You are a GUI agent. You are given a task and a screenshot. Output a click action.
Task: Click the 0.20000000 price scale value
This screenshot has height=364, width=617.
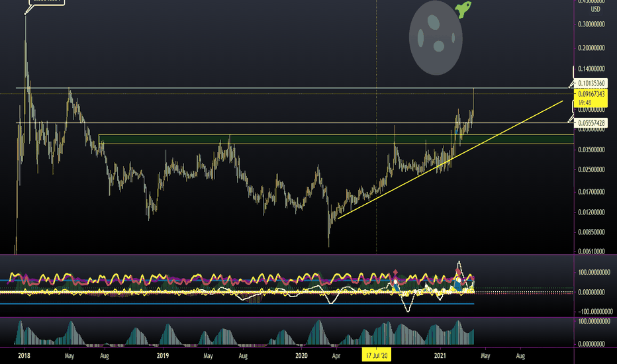(x=591, y=48)
